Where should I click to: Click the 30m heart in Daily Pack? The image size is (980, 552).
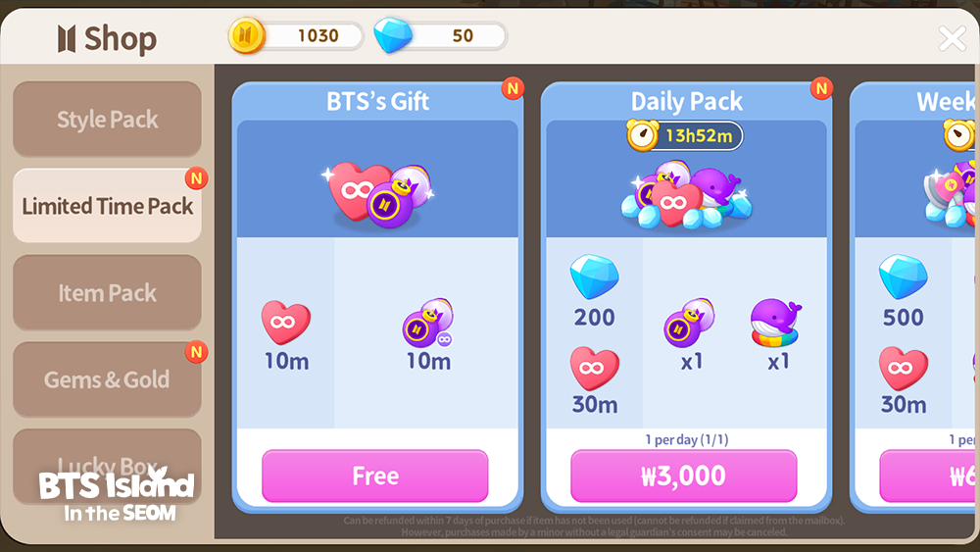(x=595, y=369)
